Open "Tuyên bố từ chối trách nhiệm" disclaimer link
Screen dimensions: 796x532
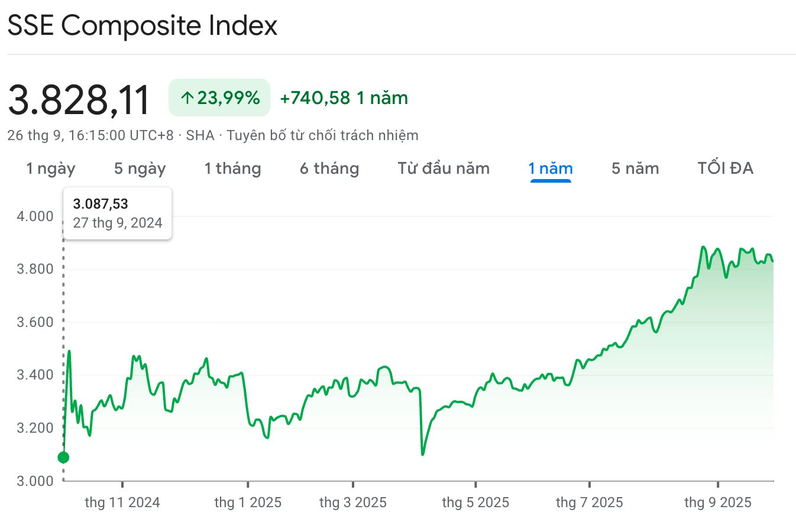pyautogui.click(x=322, y=135)
